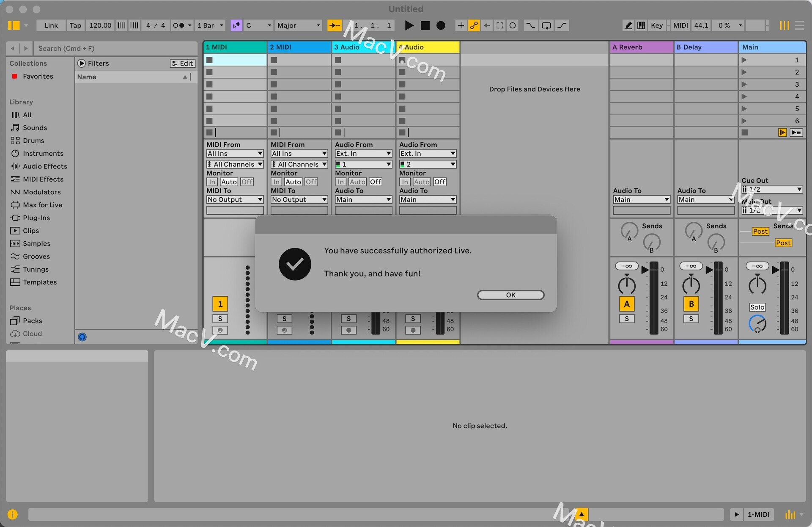The height and width of the screenshot is (527, 812).
Task: Click the 120.00 tempo field
Action: 100,25
